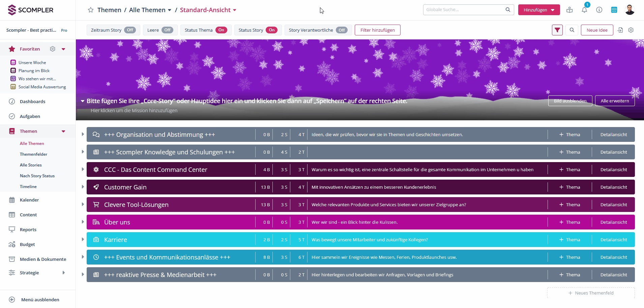Star this view as a favorite
The width and height of the screenshot is (644, 308).
tap(91, 10)
